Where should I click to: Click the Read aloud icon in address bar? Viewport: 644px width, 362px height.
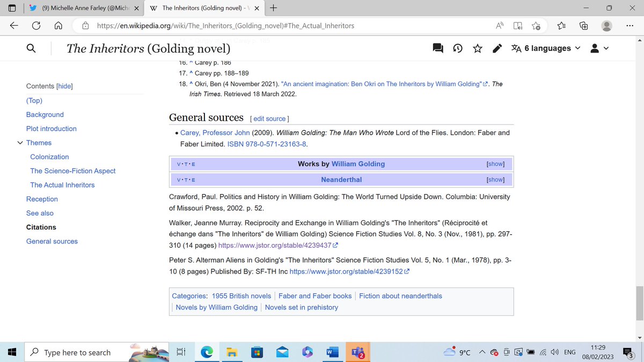[x=500, y=26]
